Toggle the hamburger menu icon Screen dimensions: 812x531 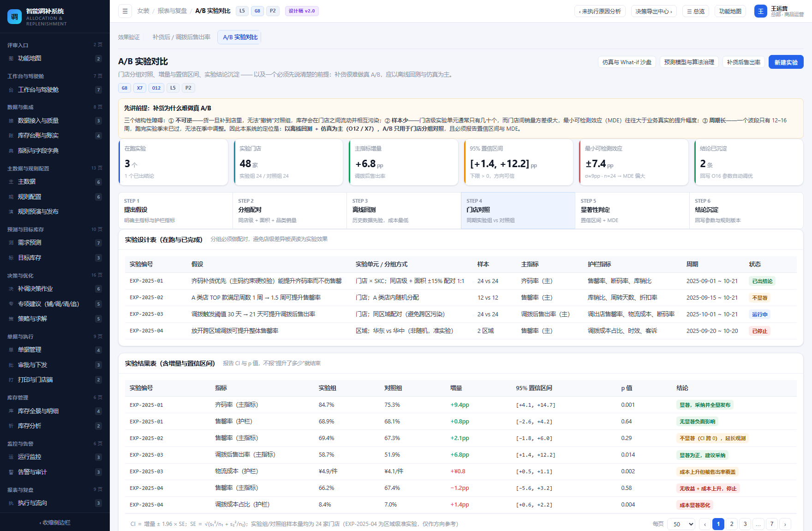[125, 11]
